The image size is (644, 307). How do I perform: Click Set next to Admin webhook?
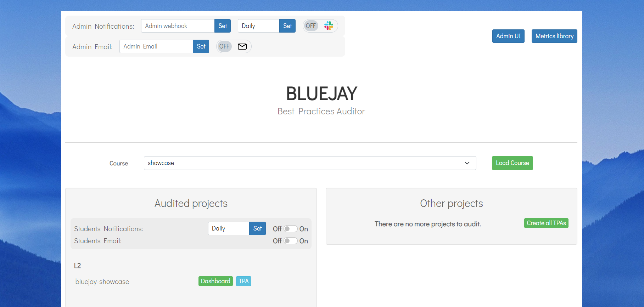[223, 26]
